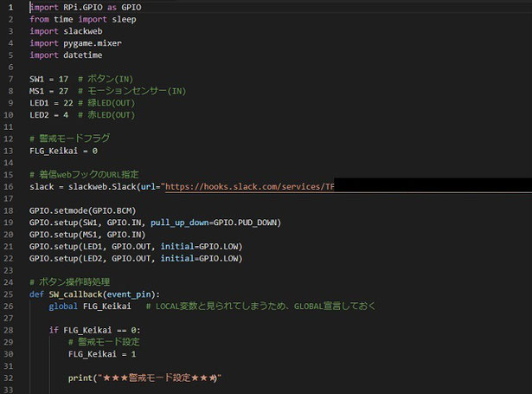
Task: Click "FLG_Keikai = 1" on line 30
Action: coord(102,354)
